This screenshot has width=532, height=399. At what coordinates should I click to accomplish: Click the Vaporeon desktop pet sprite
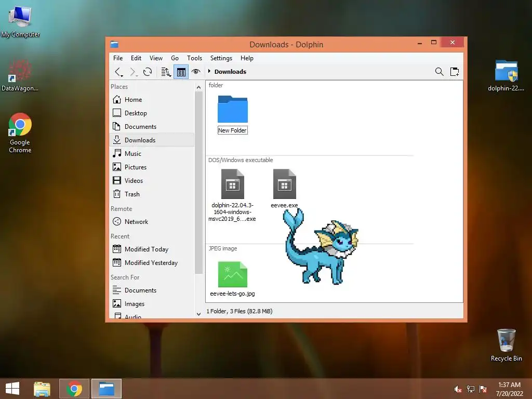[x=321, y=247]
